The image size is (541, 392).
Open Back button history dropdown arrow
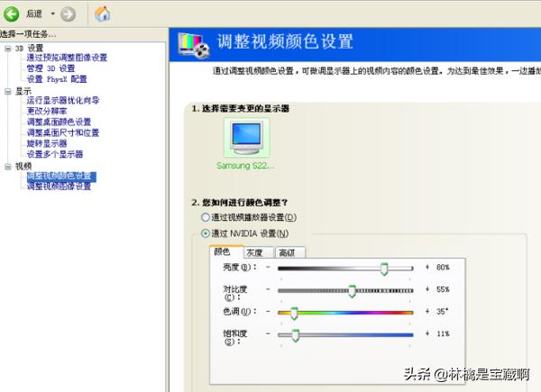coord(52,14)
